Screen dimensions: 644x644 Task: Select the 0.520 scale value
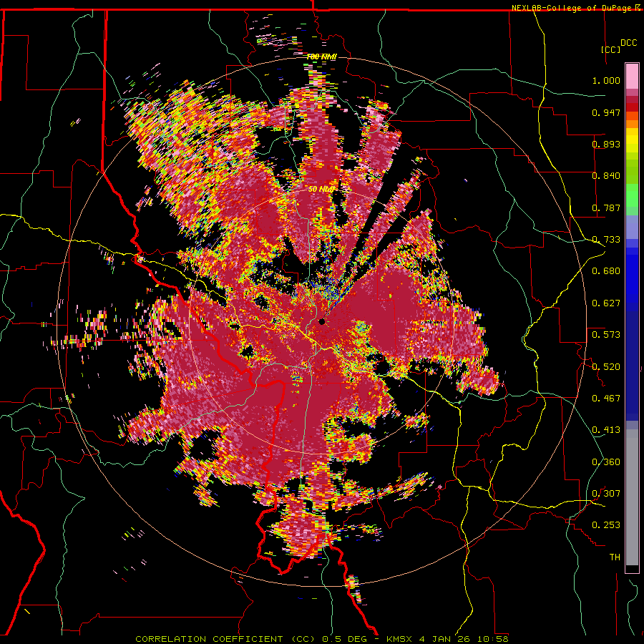coord(606,366)
